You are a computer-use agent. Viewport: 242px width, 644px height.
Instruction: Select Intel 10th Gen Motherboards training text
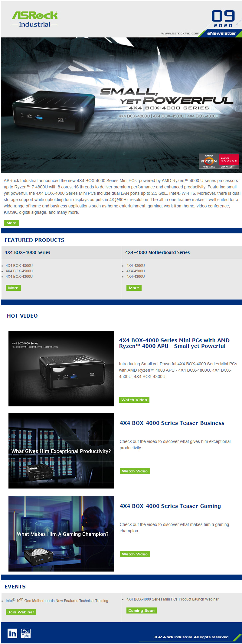tap(57, 600)
